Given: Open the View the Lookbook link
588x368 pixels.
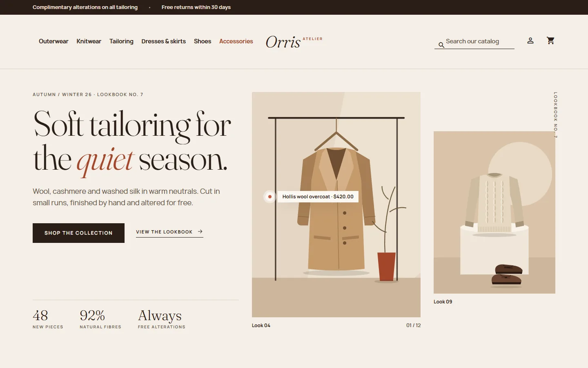Looking at the screenshot, I should [169, 232].
